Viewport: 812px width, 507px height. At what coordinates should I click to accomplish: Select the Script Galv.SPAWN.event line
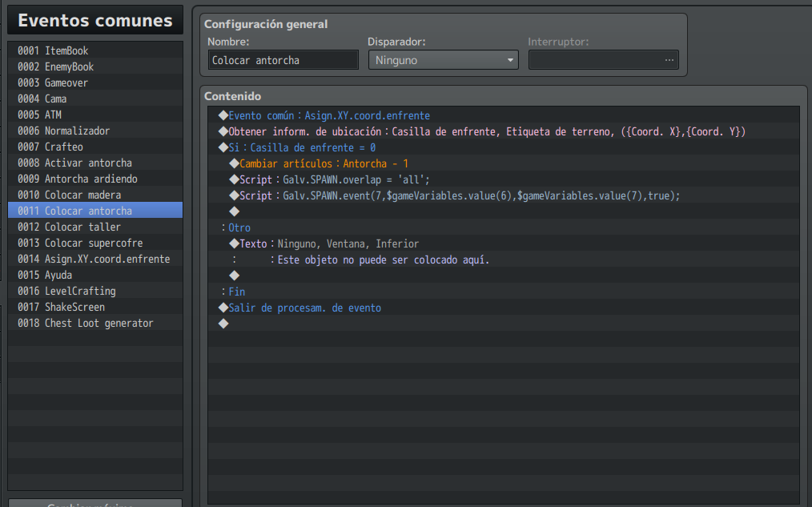[x=504, y=195]
